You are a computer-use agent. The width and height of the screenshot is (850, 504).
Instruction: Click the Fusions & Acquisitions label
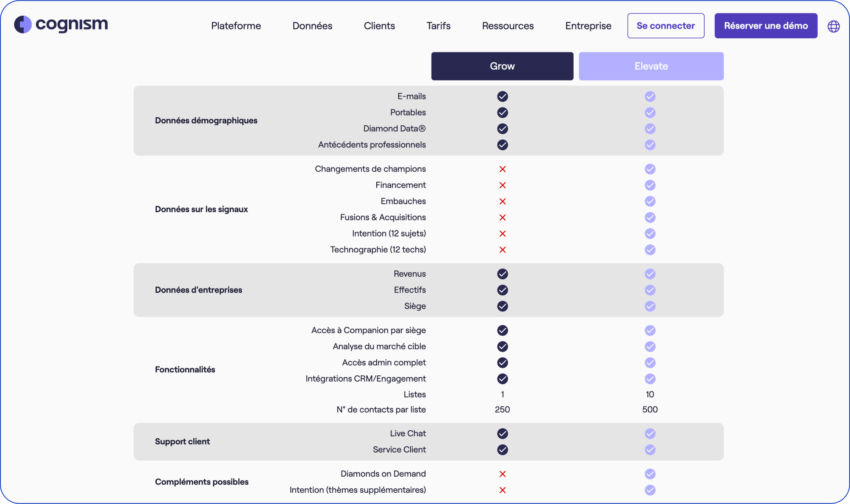[383, 218]
